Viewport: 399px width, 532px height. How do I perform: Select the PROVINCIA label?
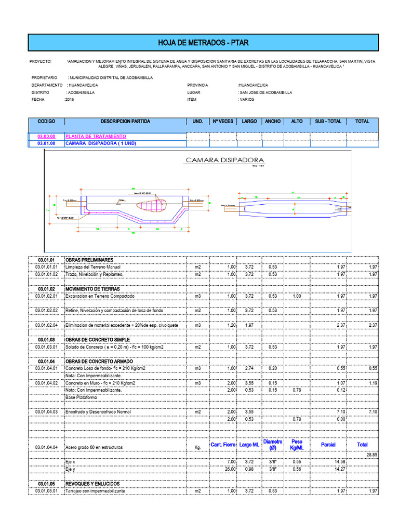point(197,85)
